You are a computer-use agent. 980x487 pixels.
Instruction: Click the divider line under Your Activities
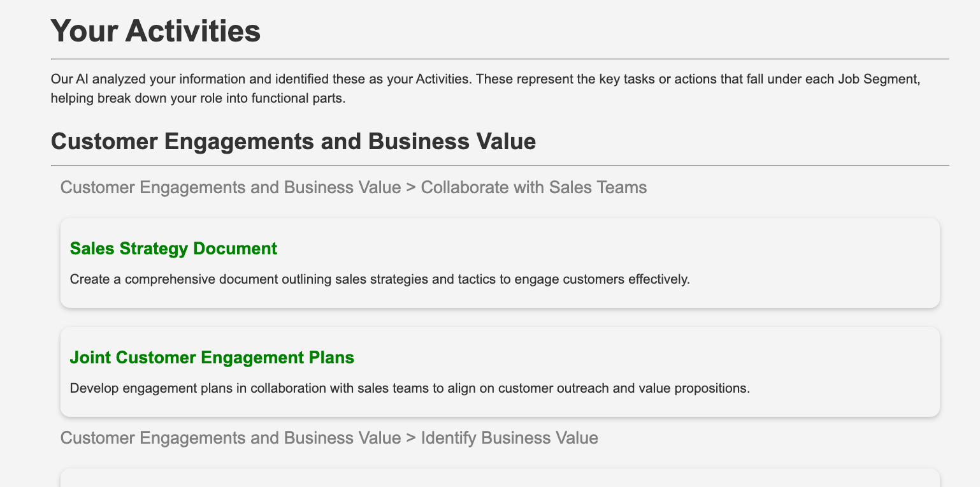[500, 59]
